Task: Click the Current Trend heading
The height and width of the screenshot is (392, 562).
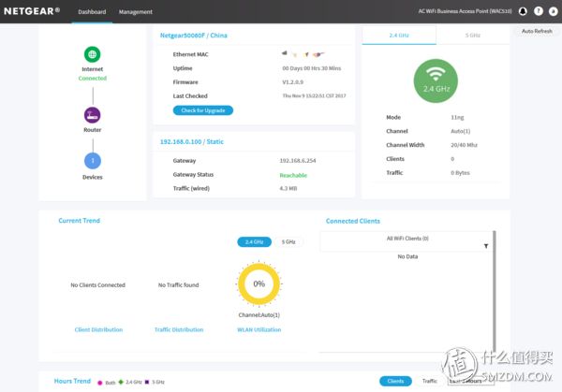Action: [x=80, y=221]
